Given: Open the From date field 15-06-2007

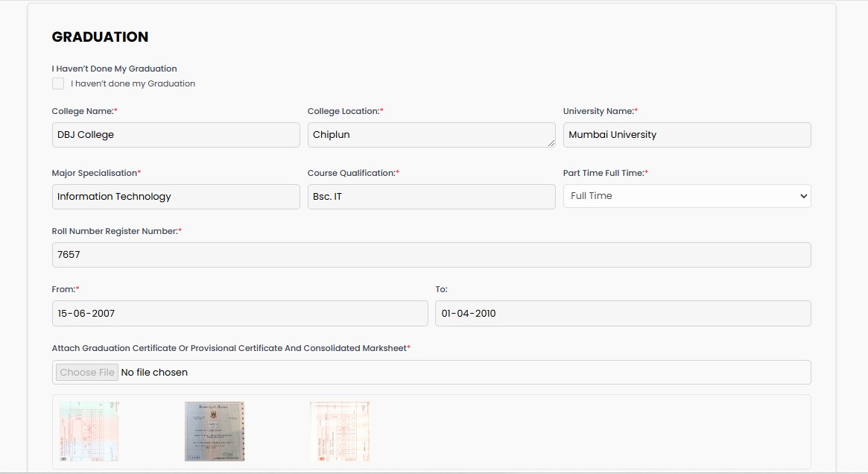Looking at the screenshot, I should [240, 314].
